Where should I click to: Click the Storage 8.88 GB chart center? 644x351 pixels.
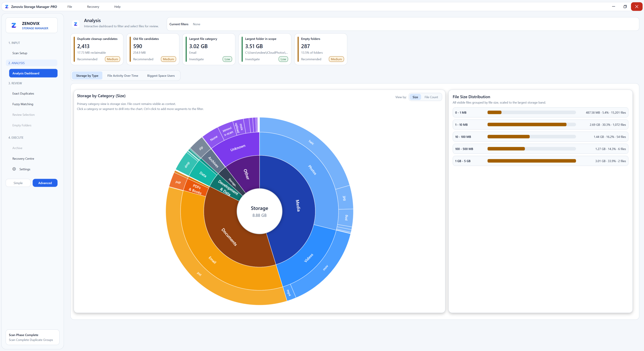(x=259, y=211)
